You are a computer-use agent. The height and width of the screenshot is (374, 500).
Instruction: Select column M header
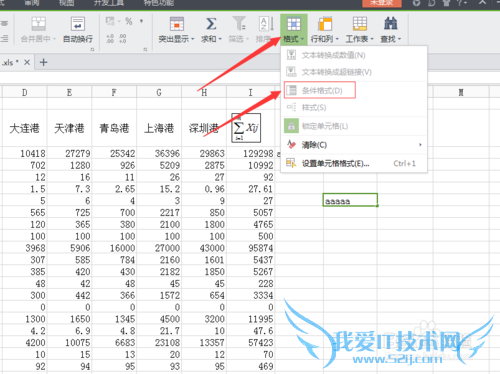[x=461, y=92]
